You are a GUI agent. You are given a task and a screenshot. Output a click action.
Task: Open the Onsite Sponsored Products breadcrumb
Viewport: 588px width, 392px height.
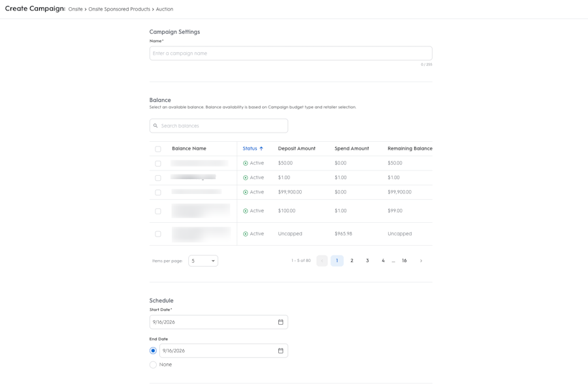coord(120,9)
